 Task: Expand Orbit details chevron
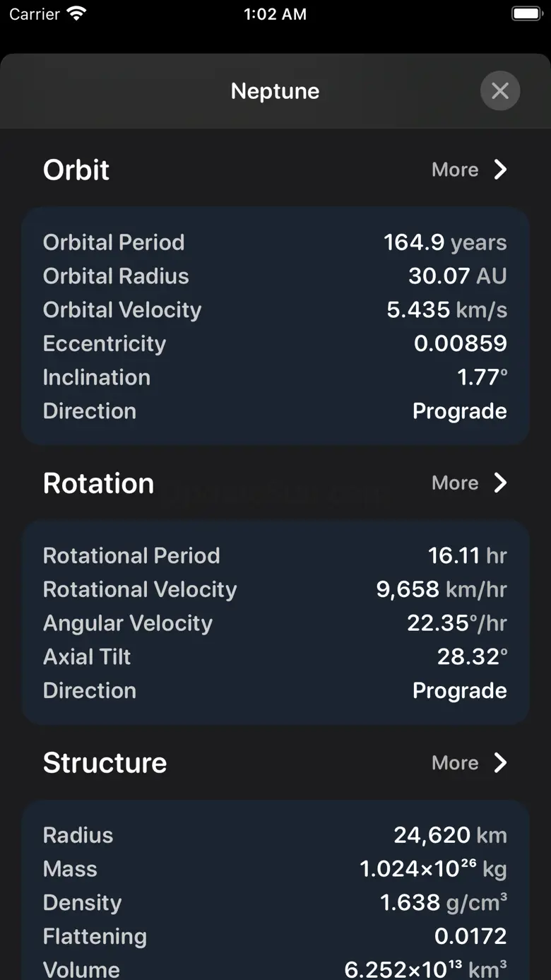(x=500, y=170)
